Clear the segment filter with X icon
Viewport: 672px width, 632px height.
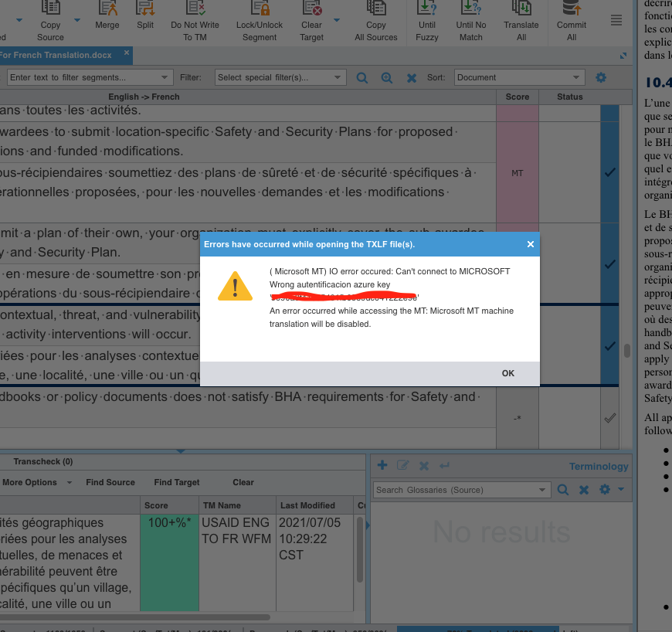(x=412, y=77)
